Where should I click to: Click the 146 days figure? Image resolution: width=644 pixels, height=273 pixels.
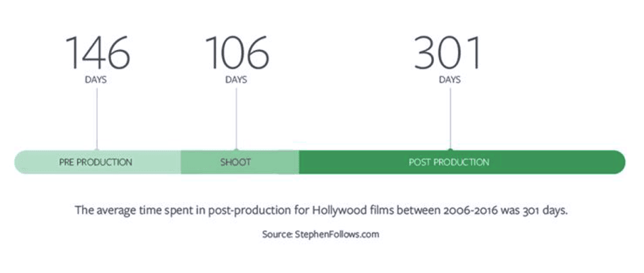coord(97,52)
